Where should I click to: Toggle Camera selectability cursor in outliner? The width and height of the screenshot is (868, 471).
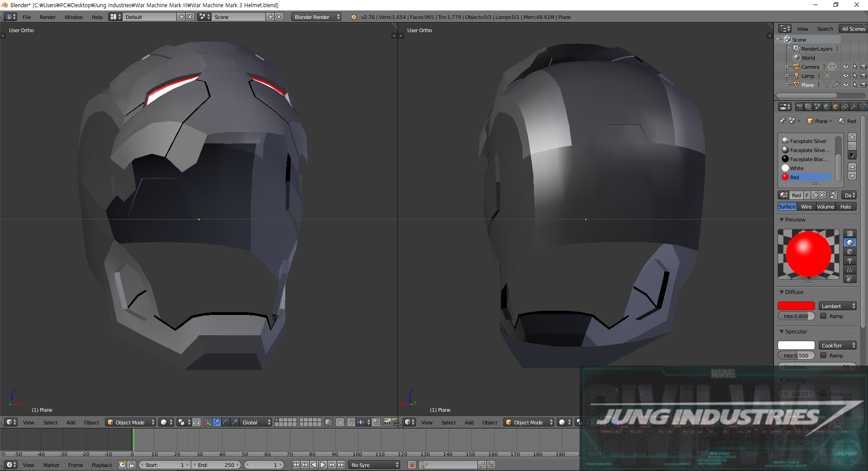click(855, 67)
